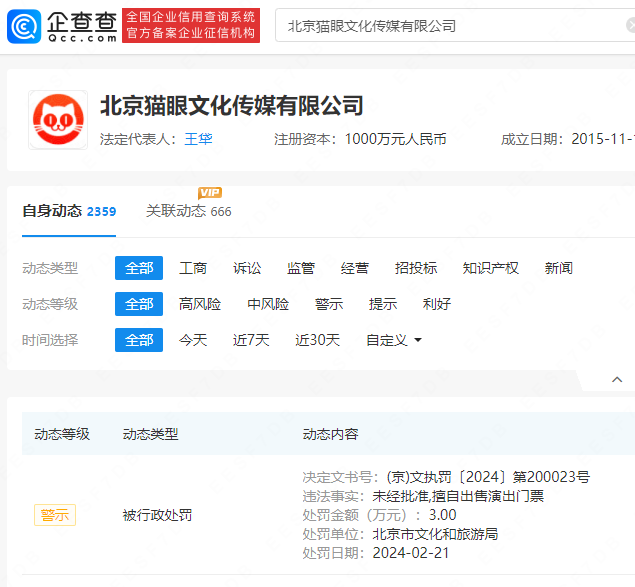Click company title 北京猫眼文化传媒有限公司

[x=232, y=106]
